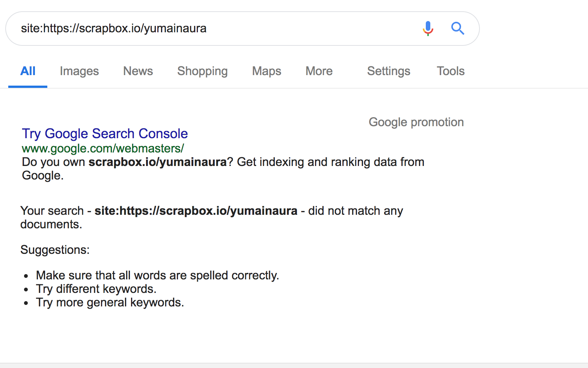
Task: Select the All results tab
Action: click(x=28, y=71)
